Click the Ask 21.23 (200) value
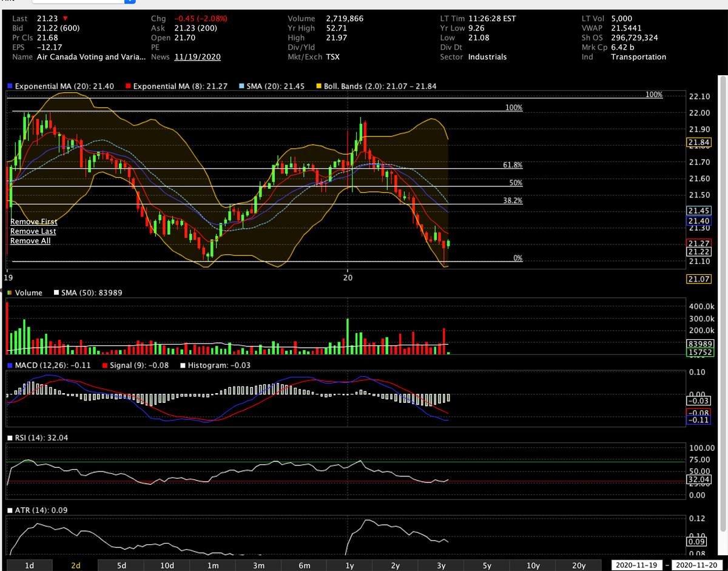The width and height of the screenshot is (728, 571). (x=195, y=28)
